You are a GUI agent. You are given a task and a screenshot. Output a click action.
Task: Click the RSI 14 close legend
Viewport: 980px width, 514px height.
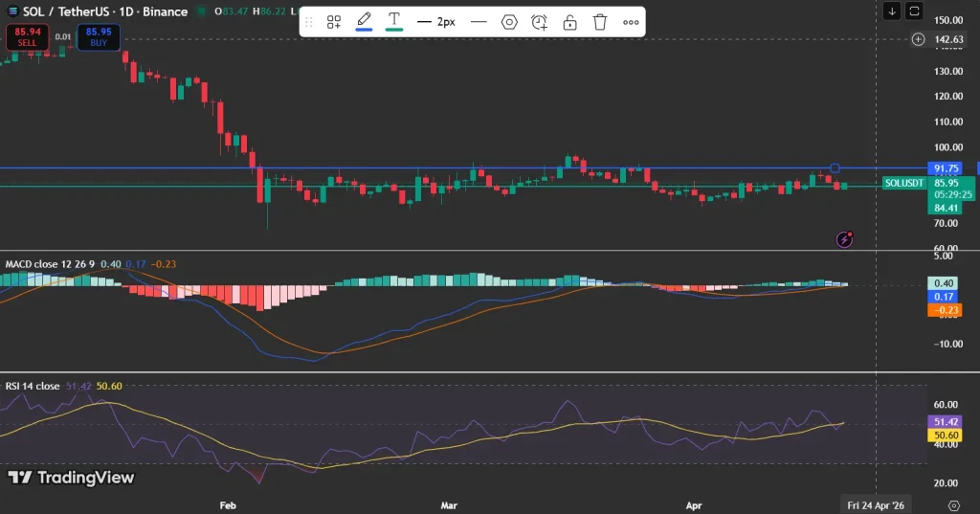point(33,387)
